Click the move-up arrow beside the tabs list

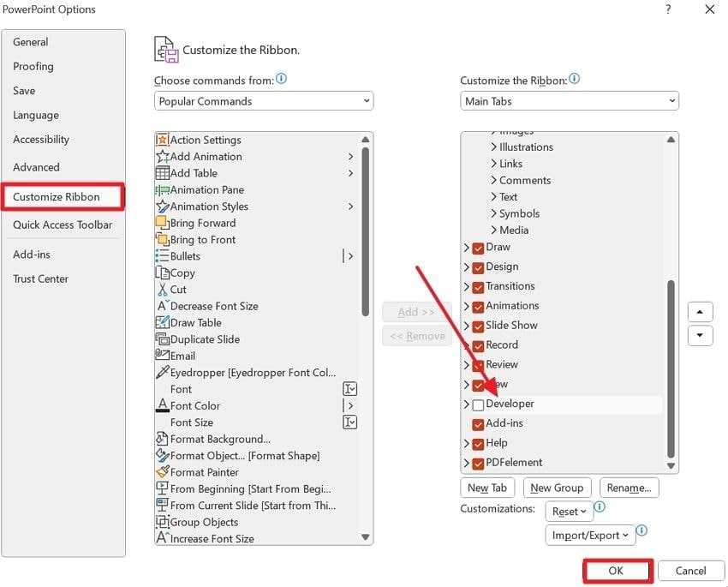(700, 312)
